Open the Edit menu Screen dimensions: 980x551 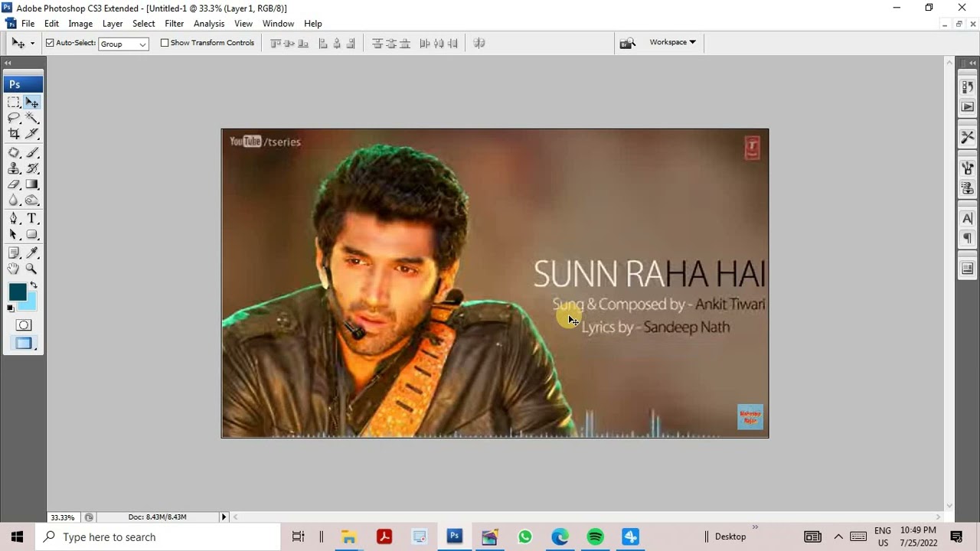(x=51, y=24)
